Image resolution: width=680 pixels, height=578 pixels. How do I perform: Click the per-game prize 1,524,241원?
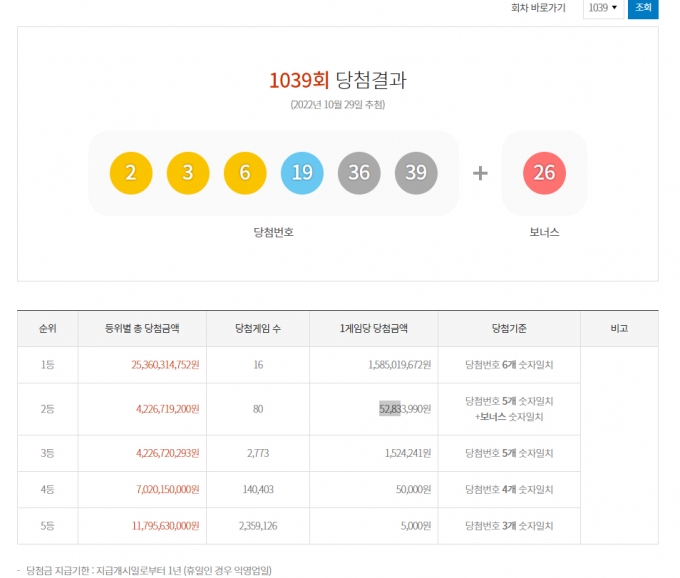pyautogui.click(x=408, y=454)
